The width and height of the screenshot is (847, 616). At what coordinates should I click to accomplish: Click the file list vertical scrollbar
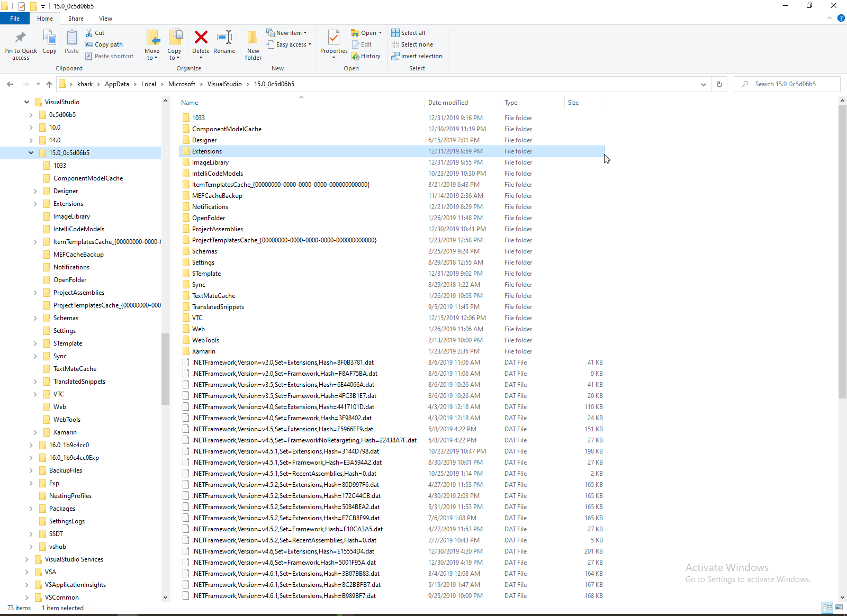coord(842,251)
